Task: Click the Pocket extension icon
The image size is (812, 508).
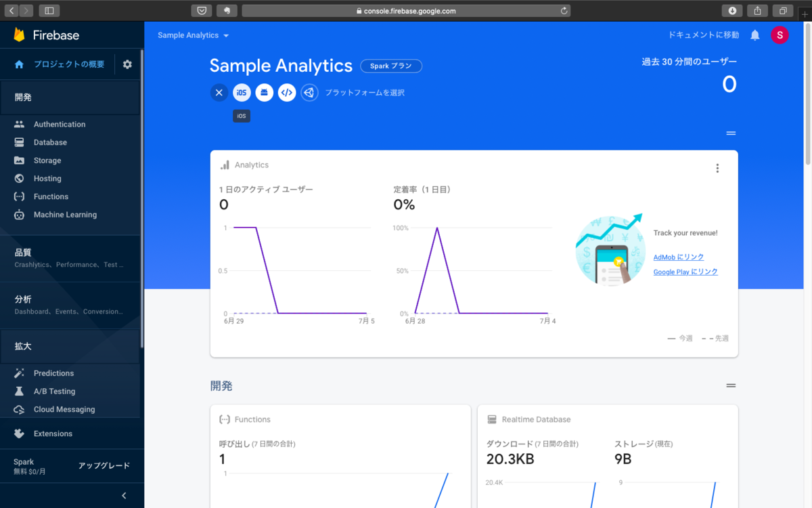Action: point(202,11)
